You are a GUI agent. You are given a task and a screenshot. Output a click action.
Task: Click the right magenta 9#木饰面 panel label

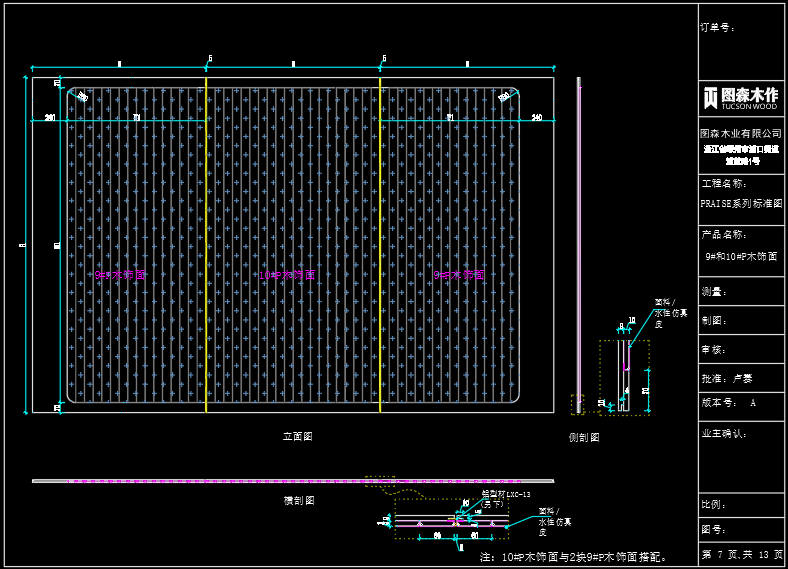tap(459, 274)
